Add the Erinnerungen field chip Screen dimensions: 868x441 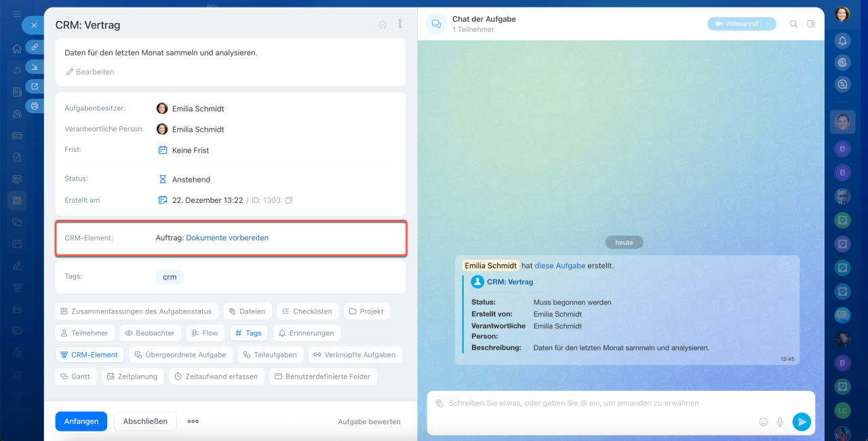(x=307, y=333)
